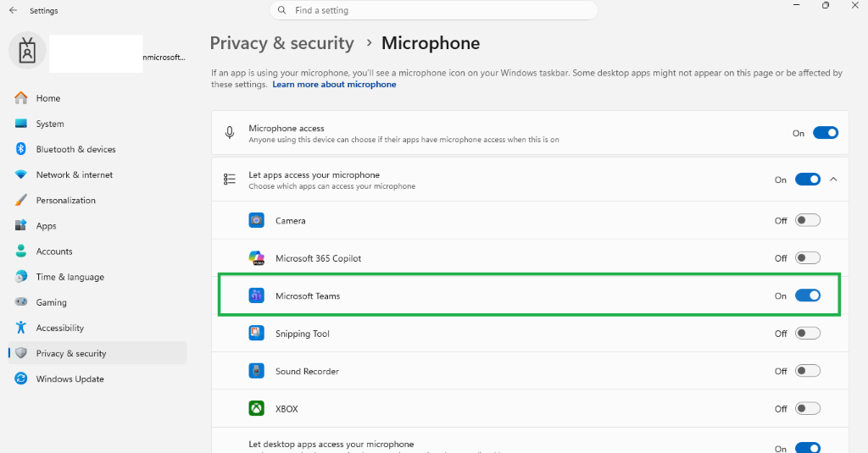This screenshot has height=453, width=868.
Task: Click the Microsoft Teams row label
Action: tap(308, 296)
